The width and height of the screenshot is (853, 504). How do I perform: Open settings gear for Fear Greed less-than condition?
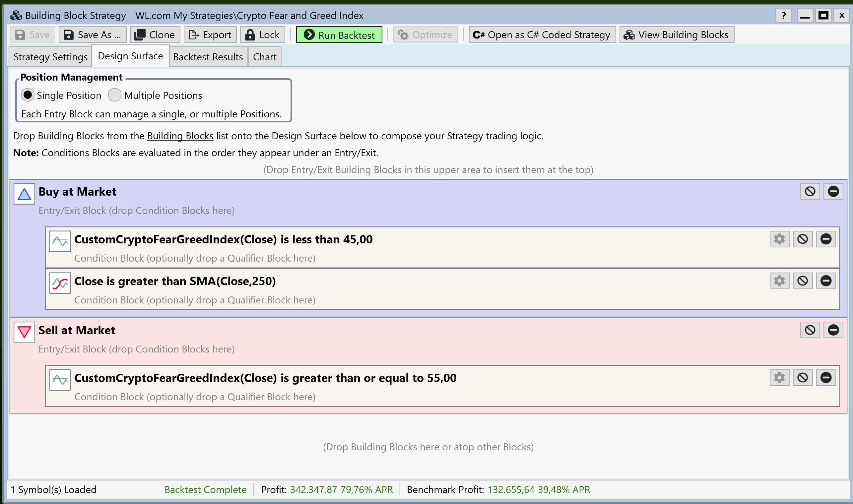coord(779,239)
